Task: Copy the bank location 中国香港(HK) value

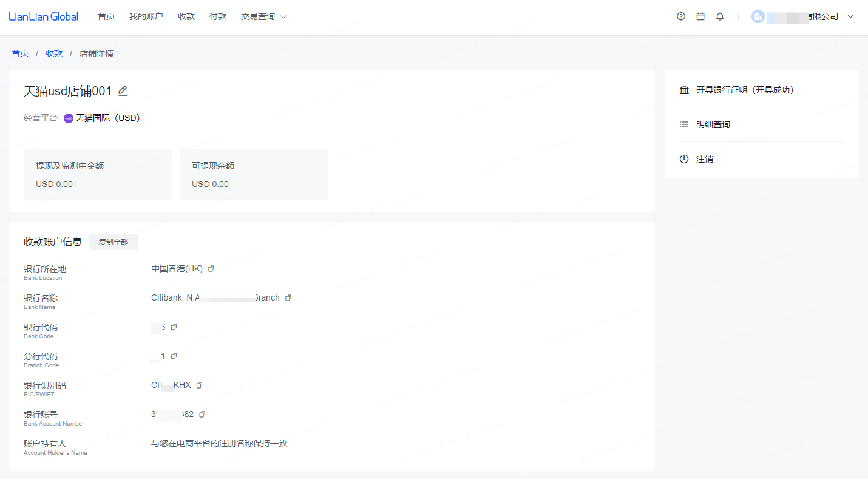Action: (x=211, y=268)
